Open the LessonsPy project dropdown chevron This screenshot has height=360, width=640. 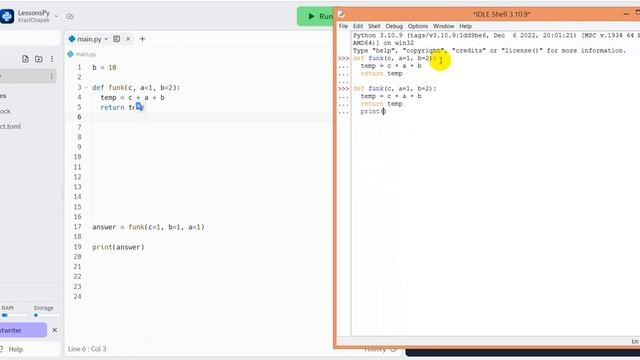[x=56, y=16]
